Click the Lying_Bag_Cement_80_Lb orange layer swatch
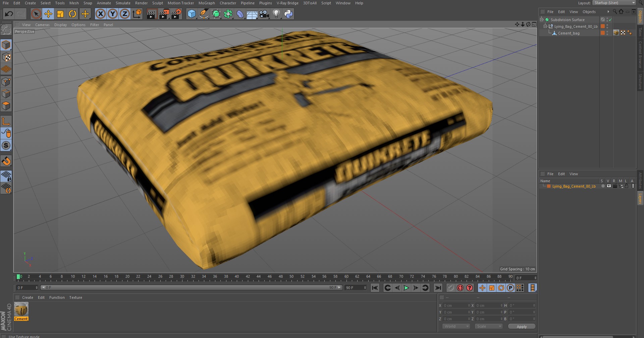This screenshot has height=338, width=644. [x=603, y=26]
